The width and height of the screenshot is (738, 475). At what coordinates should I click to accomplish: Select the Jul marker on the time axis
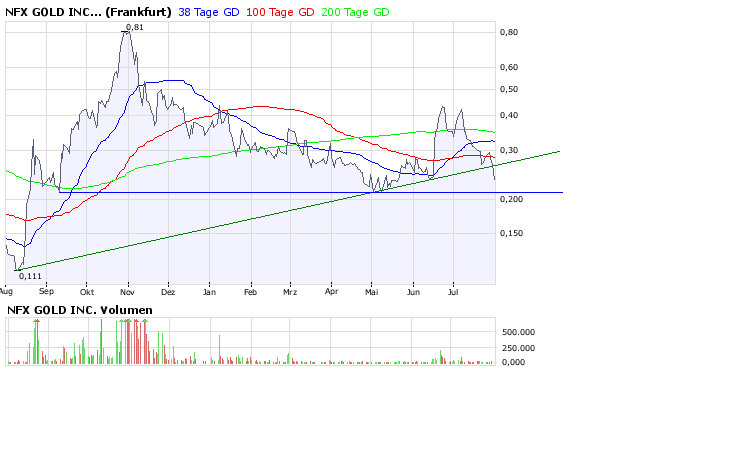pyautogui.click(x=452, y=291)
